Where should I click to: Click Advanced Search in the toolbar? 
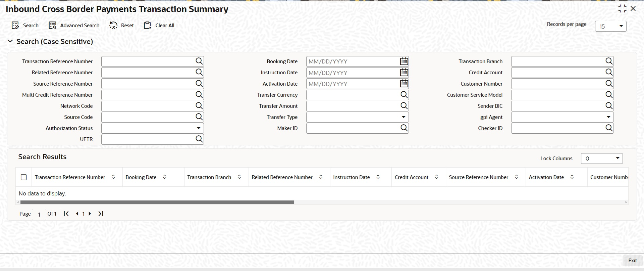coord(74,26)
